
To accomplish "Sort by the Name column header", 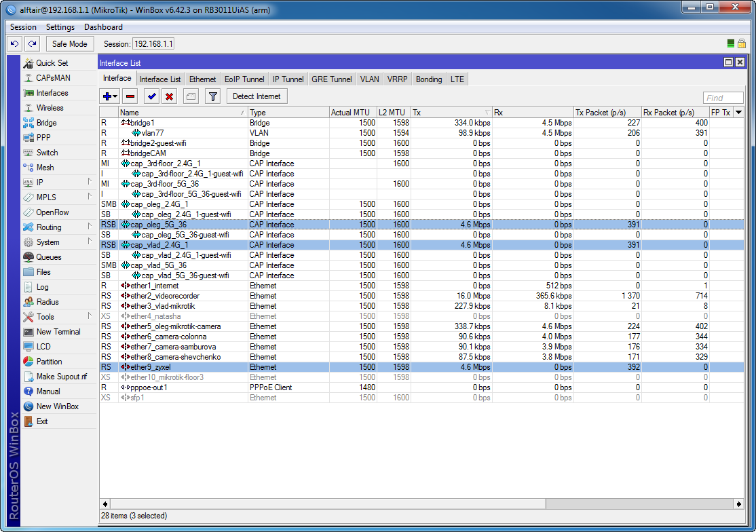I will coord(183,112).
